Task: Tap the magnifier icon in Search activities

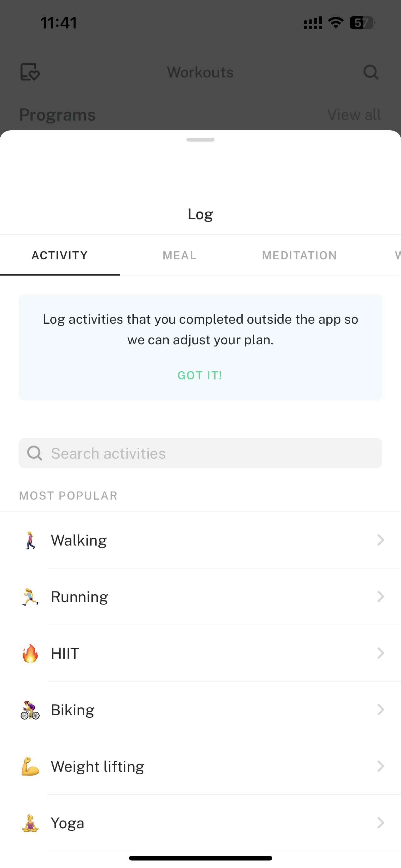Action: click(34, 453)
